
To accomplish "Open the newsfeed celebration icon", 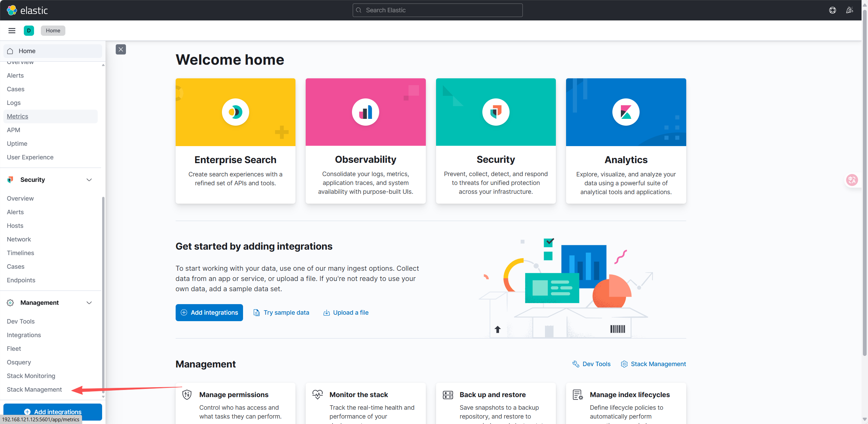I will click(850, 10).
